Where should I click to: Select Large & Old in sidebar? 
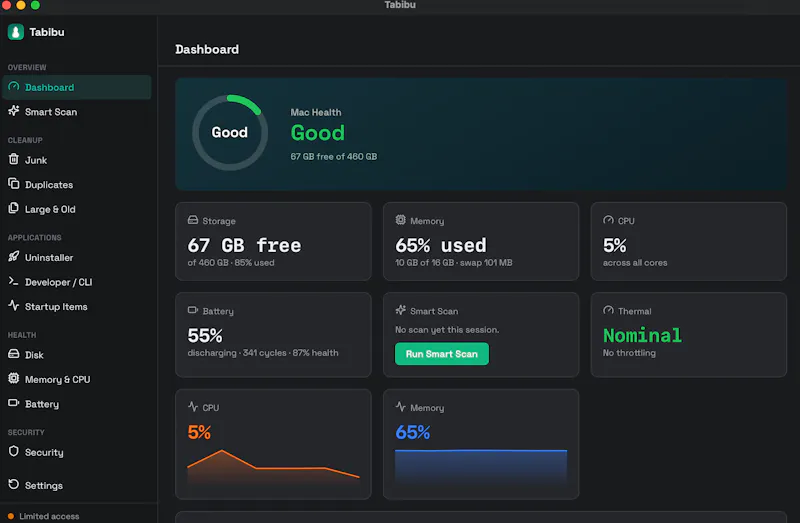click(77, 209)
